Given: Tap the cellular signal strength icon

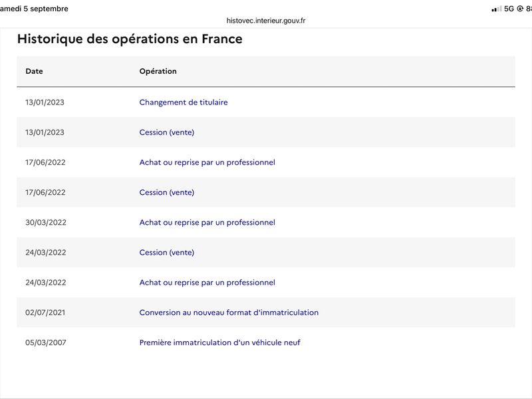Looking at the screenshot, I should [496, 9].
